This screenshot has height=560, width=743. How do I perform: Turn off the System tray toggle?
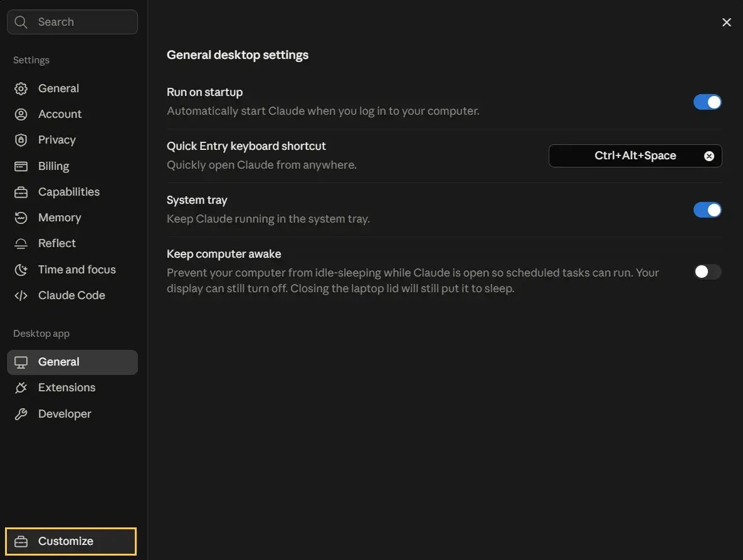(707, 210)
